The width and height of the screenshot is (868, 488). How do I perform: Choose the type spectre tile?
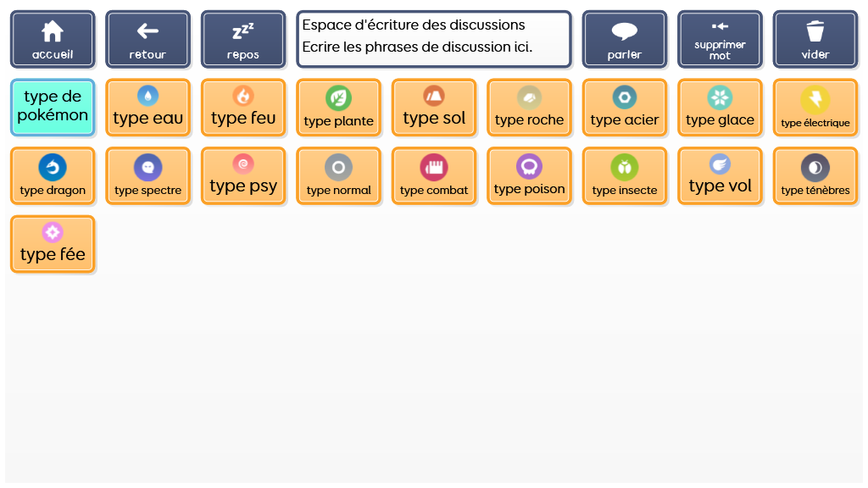pos(147,176)
